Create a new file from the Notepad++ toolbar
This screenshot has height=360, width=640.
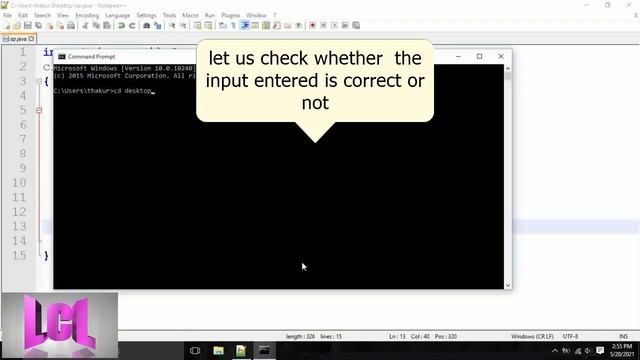[7, 26]
